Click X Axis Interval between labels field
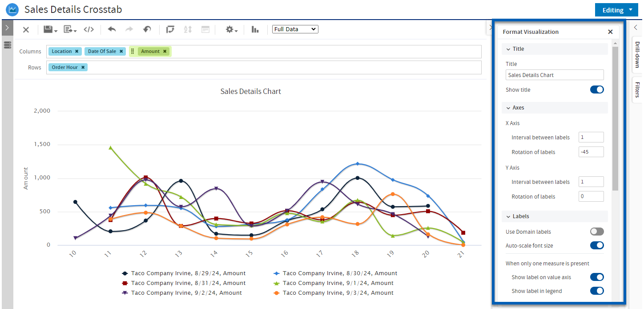Screen dimensions: 644x309 (x=591, y=137)
